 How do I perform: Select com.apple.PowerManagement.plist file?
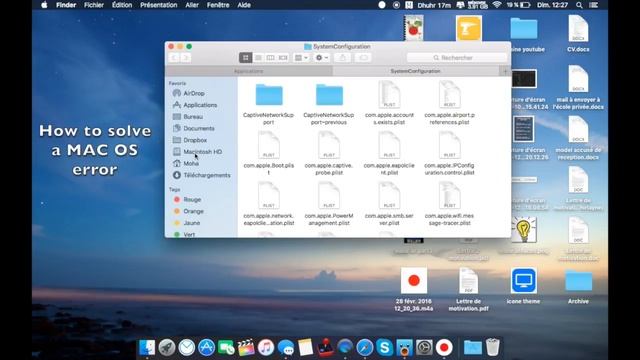[x=329, y=204]
